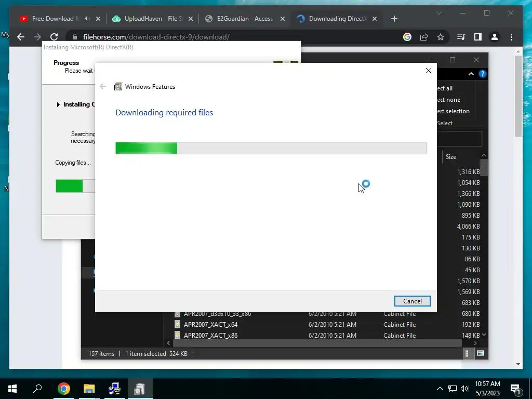Open Chrome profile icon

point(495,37)
